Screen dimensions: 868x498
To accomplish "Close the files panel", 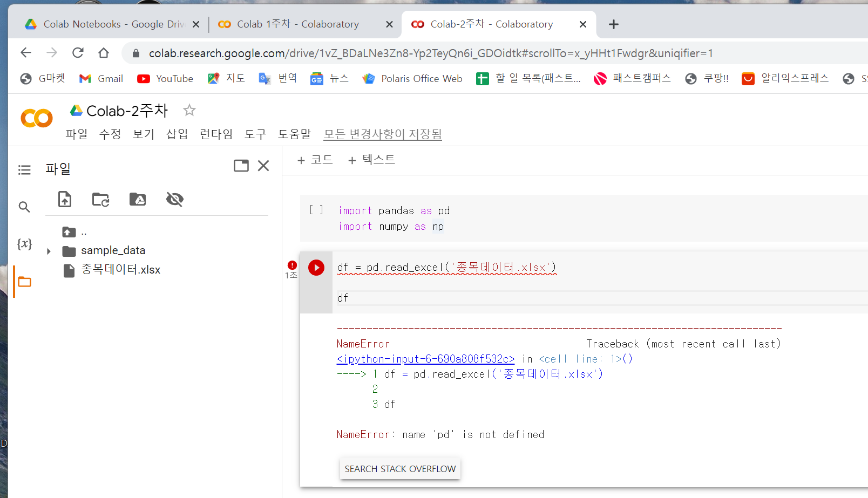I will pos(263,166).
